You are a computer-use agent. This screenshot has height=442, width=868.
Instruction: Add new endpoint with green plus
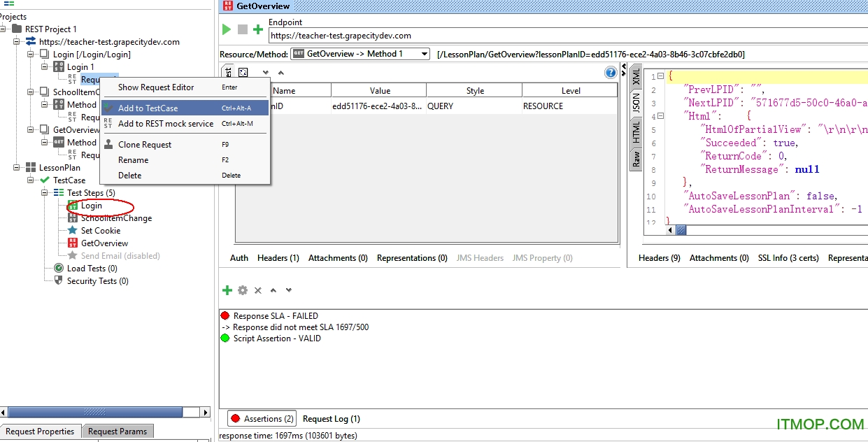click(x=258, y=29)
